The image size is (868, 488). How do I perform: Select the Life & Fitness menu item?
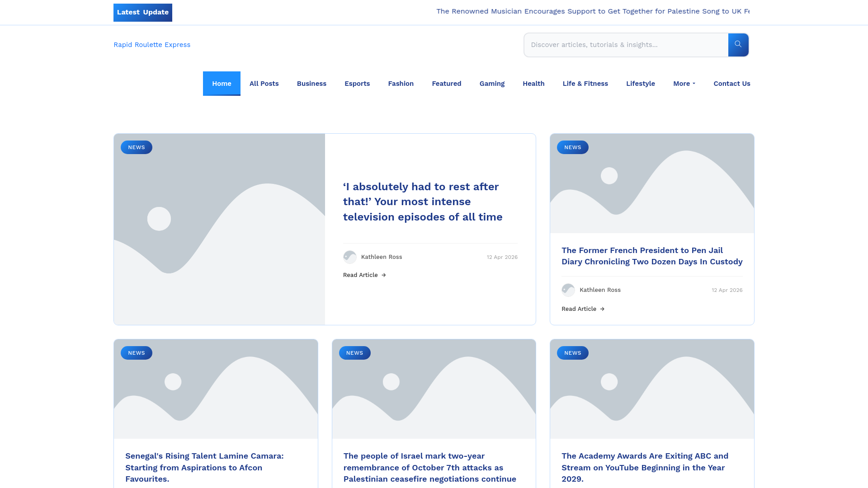click(585, 84)
